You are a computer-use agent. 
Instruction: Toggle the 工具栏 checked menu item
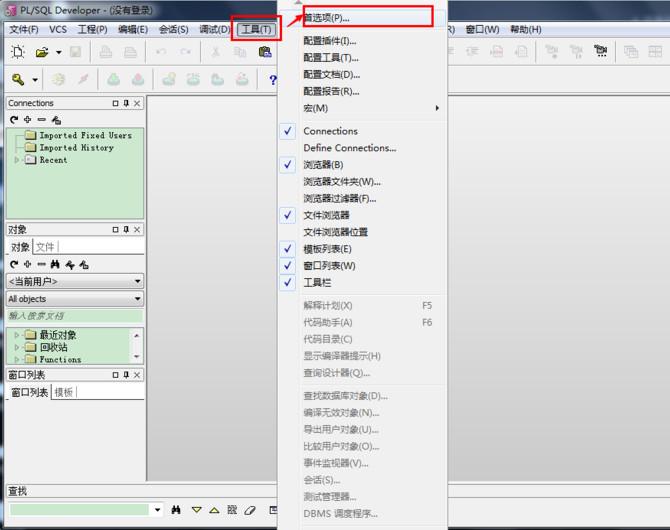317,283
